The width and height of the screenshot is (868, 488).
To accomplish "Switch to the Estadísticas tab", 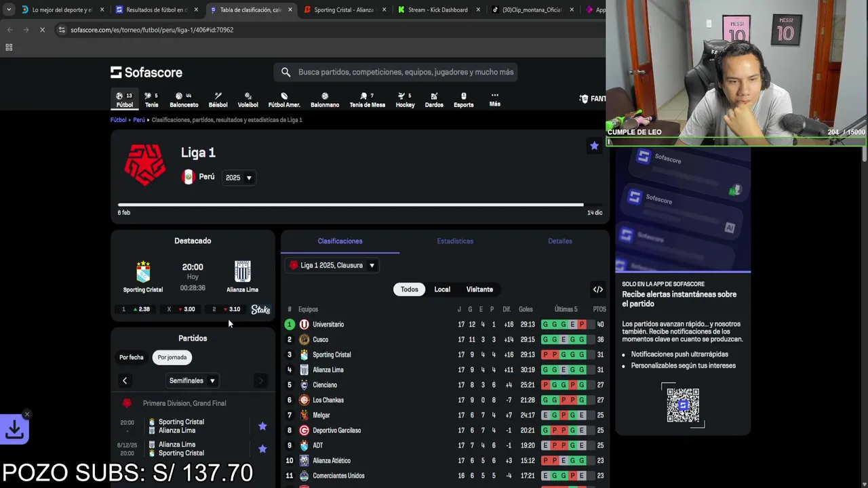I will 455,241.
